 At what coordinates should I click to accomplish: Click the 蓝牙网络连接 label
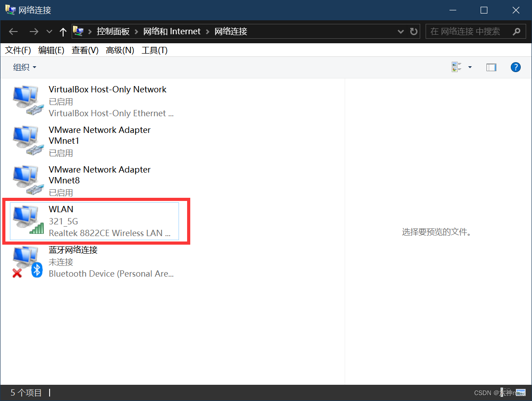73,250
